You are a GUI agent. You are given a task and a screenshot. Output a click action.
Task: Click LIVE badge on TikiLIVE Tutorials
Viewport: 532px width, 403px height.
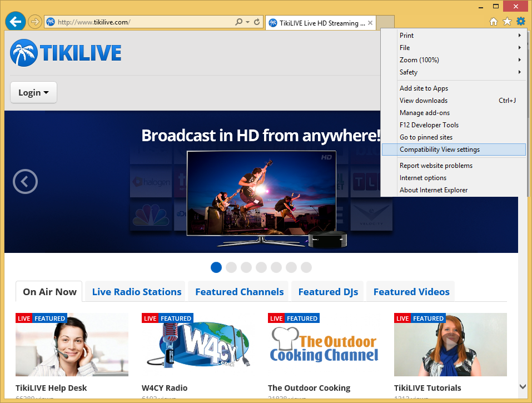tap(402, 318)
